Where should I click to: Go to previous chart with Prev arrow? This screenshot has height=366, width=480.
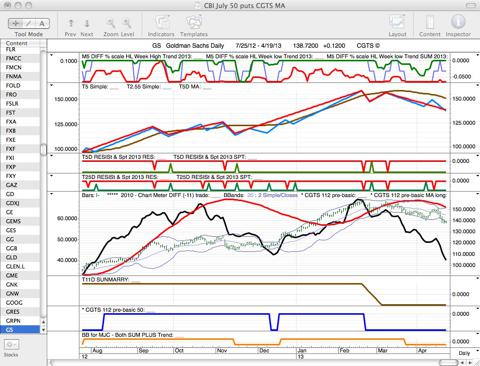click(x=71, y=23)
